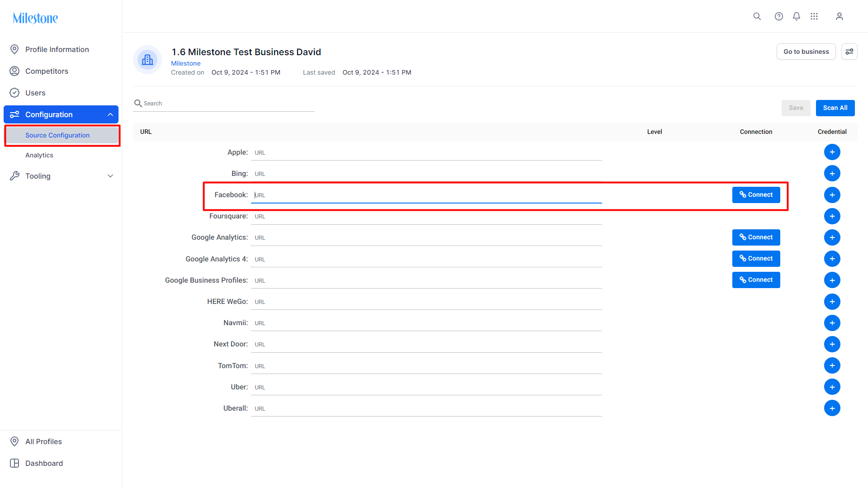Add credential for Next Door row
The image size is (868, 488).
pyautogui.click(x=832, y=344)
